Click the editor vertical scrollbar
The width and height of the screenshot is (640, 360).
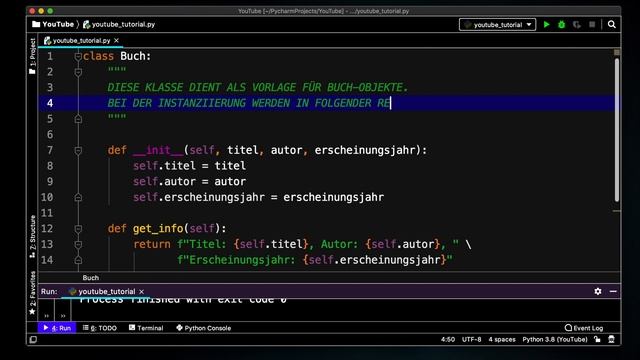tap(617, 130)
